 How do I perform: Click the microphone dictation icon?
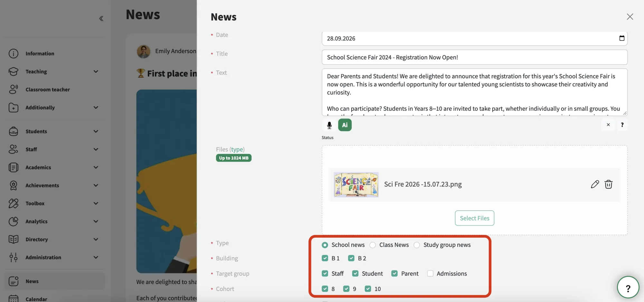(x=329, y=125)
